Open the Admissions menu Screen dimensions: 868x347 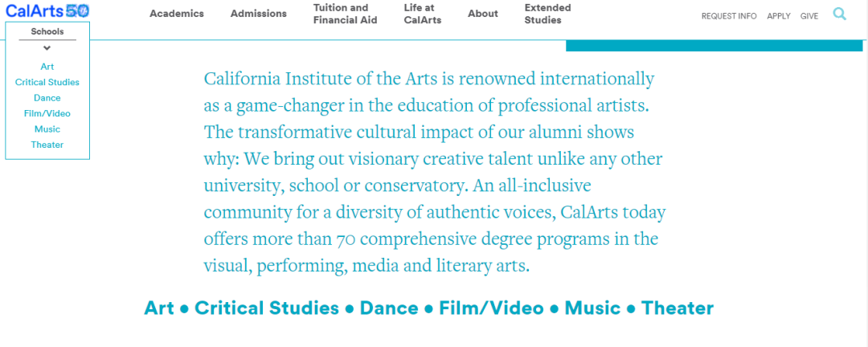point(258,14)
